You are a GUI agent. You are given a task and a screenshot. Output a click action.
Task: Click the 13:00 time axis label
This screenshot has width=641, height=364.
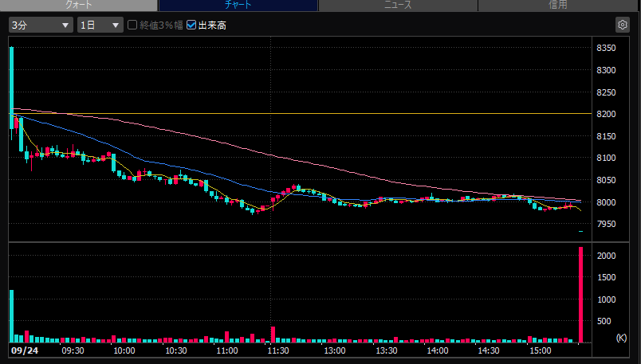click(x=334, y=350)
